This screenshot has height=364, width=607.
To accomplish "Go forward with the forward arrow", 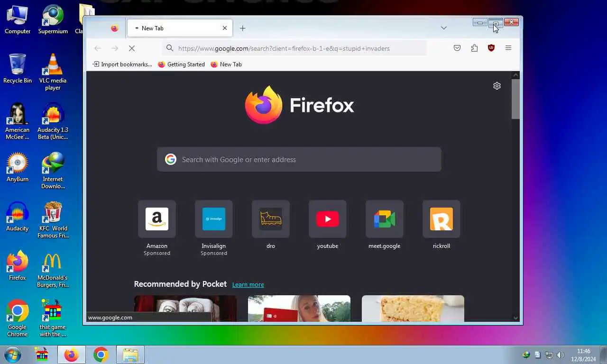I will click(x=115, y=48).
